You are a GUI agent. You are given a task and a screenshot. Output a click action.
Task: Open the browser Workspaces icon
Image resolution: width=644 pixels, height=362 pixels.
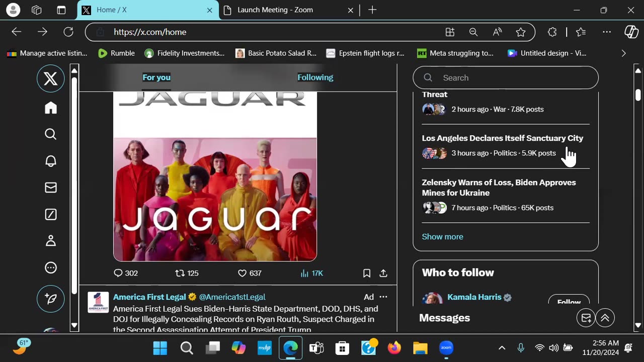(37, 10)
